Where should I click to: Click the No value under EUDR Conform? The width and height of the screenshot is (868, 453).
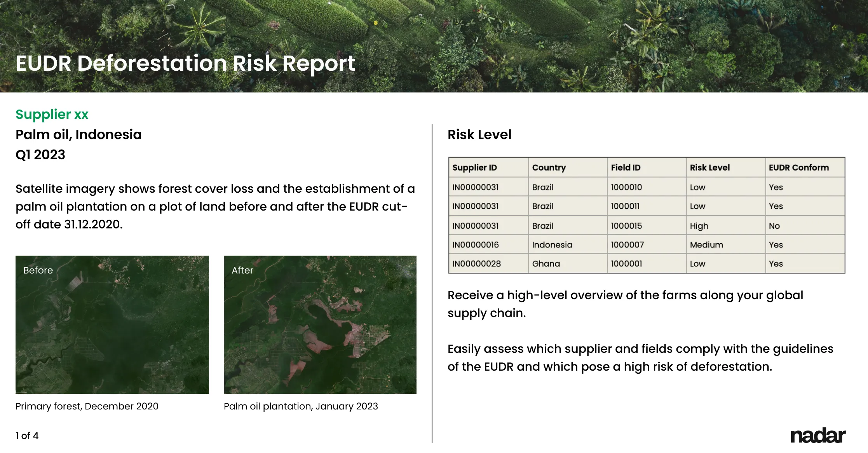[x=774, y=225]
